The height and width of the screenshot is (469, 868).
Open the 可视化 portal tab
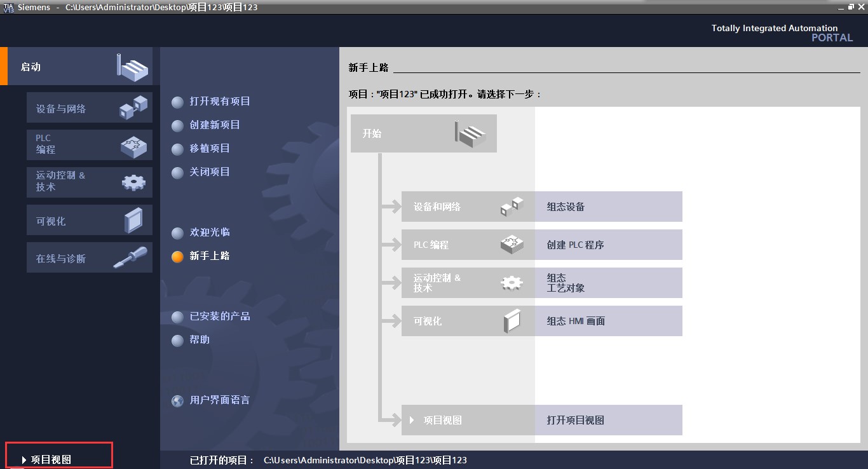[x=90, y=221]
